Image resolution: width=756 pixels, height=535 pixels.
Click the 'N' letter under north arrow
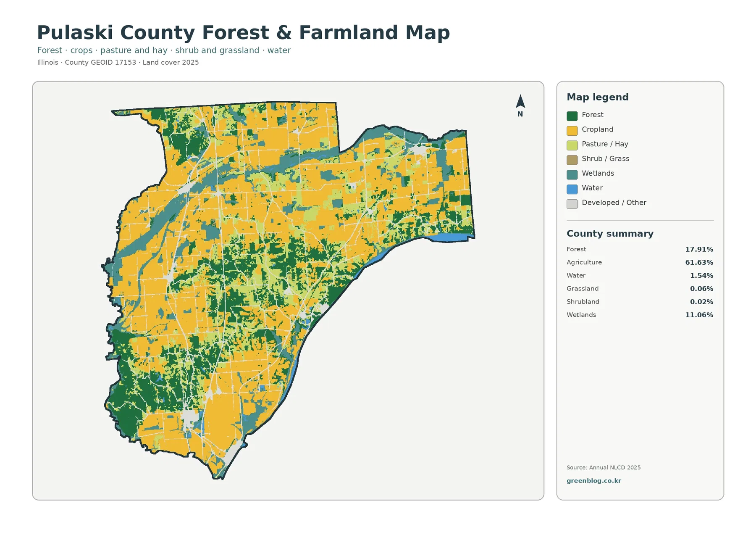coord(520,114)
